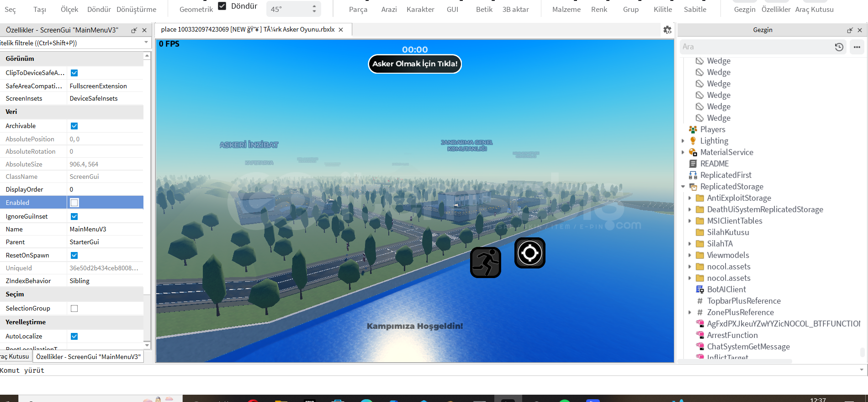Image resolution: width=868 pixels, height=402 pixels.
Task: Select Viewmodels folder
Action: [x=728, y=255]
